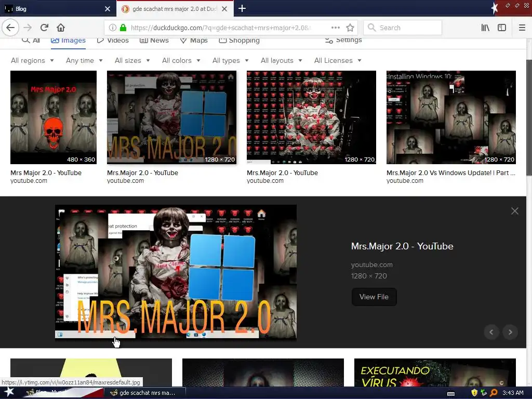Switch to Blog window in taskbar
The height and width of the screenshot is (399, 532).
(63, 393)
